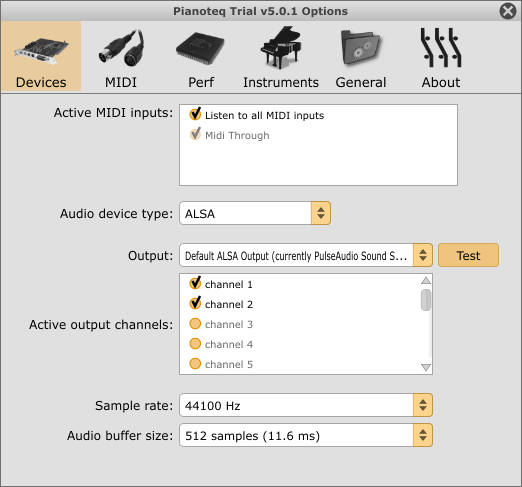Enable channel 3 output
Viewport: 522px width, 487px height.
pyautogui.click(x=195, y=324)
